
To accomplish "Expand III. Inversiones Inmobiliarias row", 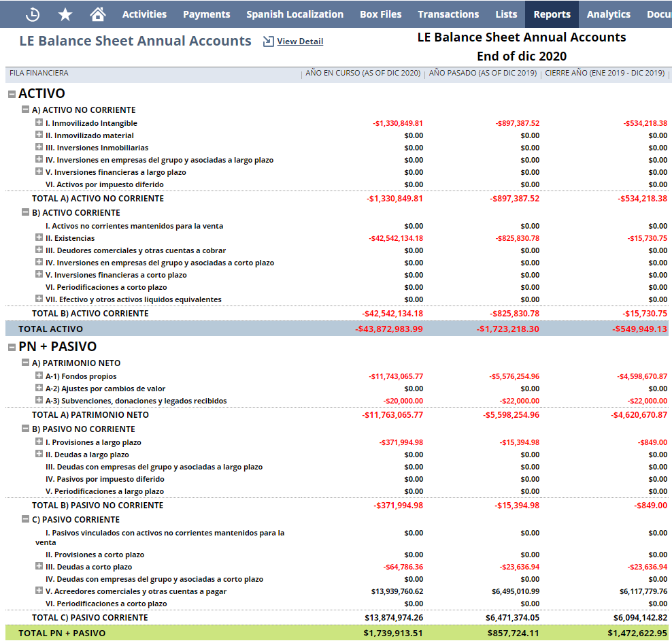I will [39, 147].
